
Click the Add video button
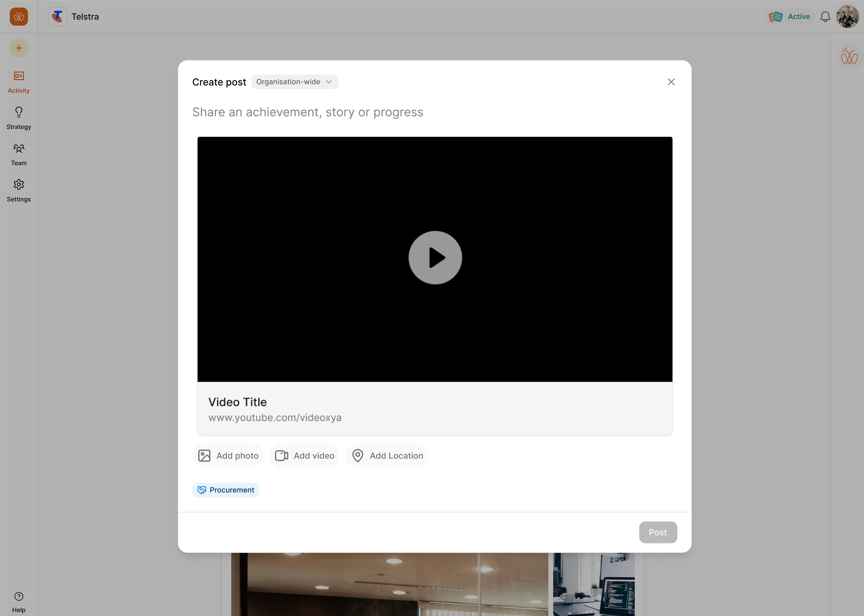304,456
